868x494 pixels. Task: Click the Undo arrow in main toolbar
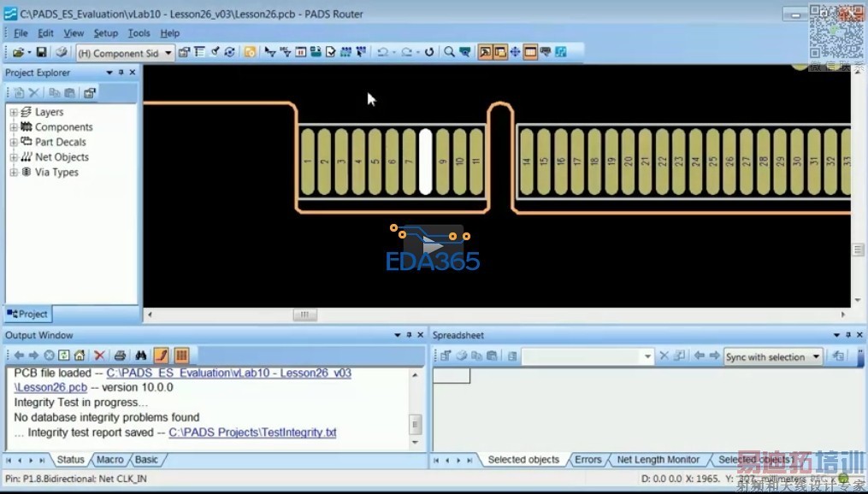(382, 52)
